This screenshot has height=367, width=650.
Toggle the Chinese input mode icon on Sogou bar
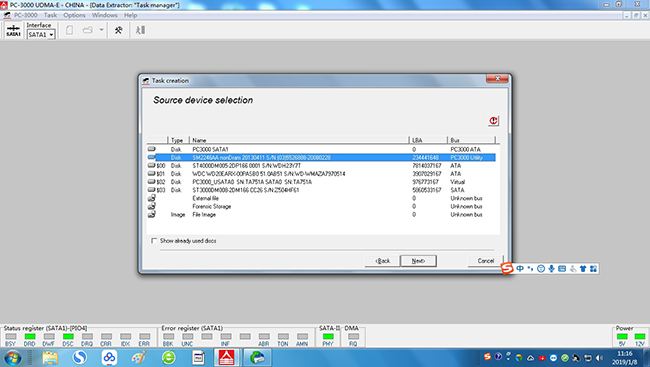(x=520, y=269)
